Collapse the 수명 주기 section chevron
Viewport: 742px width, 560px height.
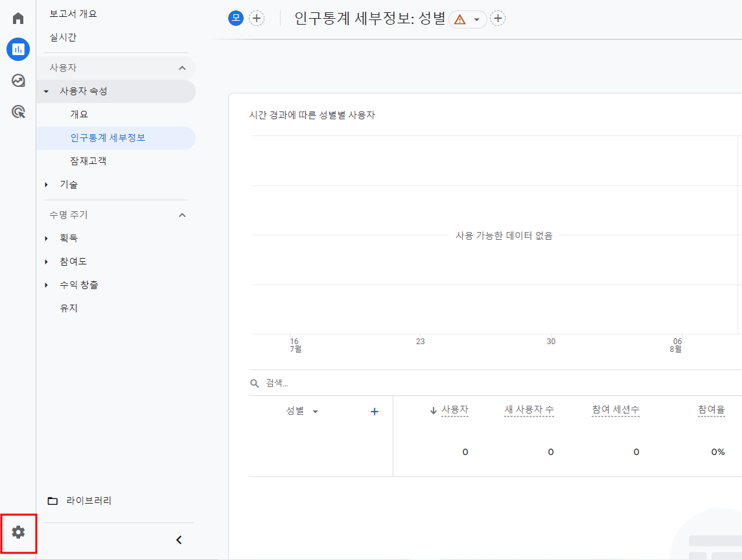click(182, 215)
